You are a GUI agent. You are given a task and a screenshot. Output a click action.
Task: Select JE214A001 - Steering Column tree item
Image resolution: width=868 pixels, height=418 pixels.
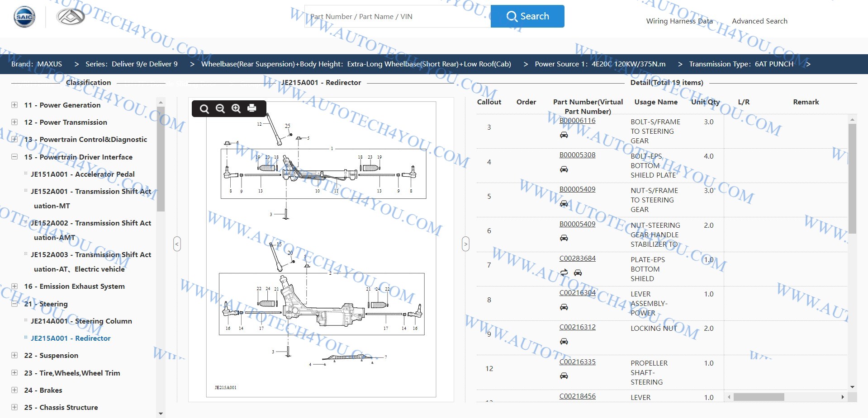pos(81,321)
